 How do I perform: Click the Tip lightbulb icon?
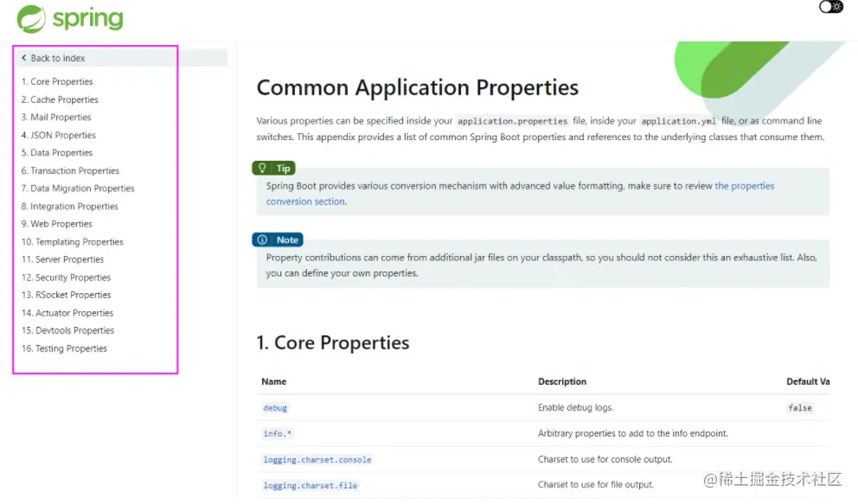pyautogui.click(x=262, y=168)
